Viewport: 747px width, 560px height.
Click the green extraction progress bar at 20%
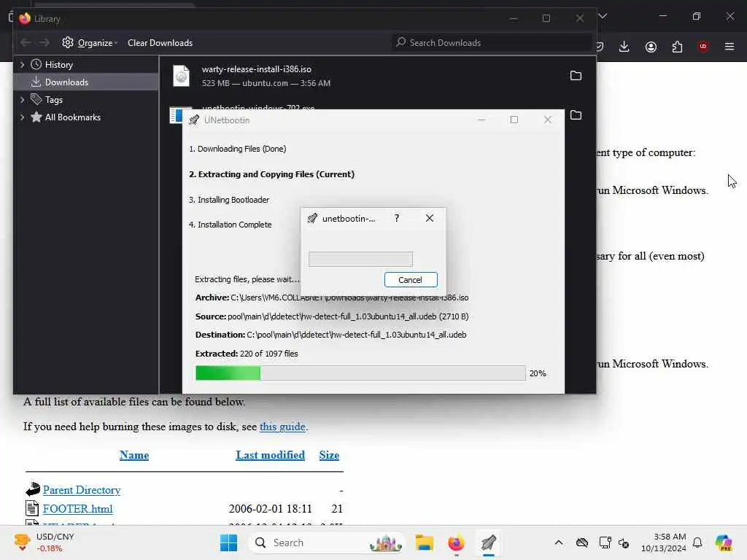click(360, 373)
